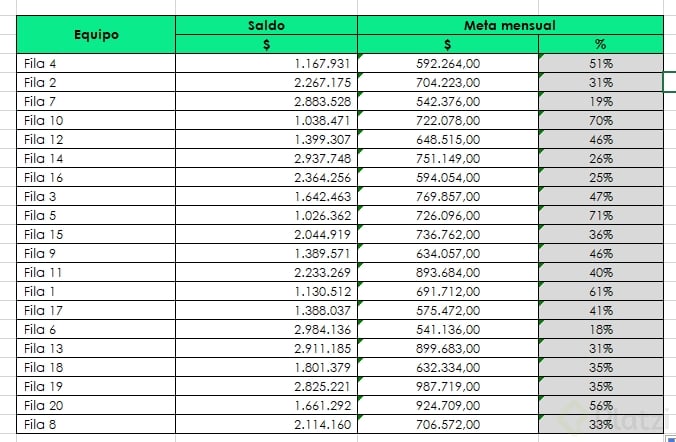
Task: Click meta value 893.684,00
Action: tap(448, 272)
